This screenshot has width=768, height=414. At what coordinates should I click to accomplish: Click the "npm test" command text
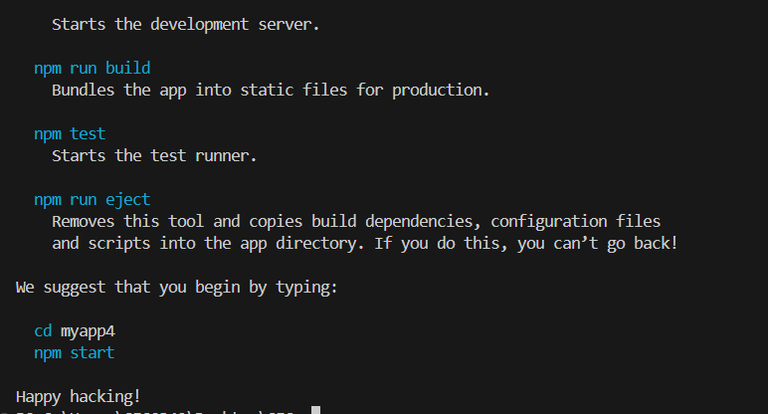coord(69,133)
